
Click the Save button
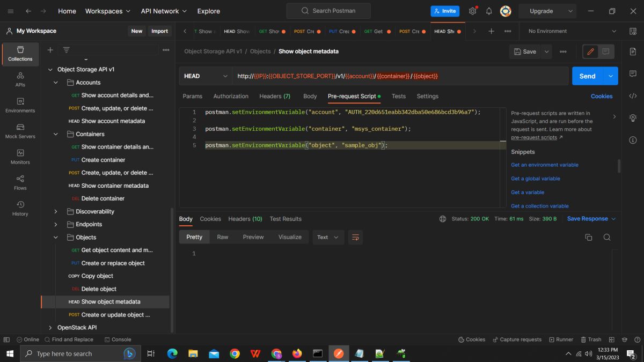(525, 51)
